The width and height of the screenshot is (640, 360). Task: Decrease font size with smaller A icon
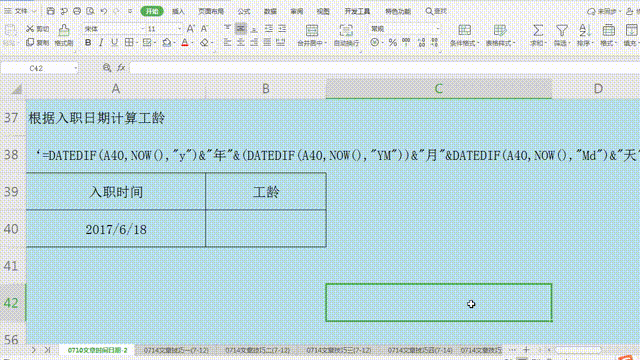click(x=204, y=29)
